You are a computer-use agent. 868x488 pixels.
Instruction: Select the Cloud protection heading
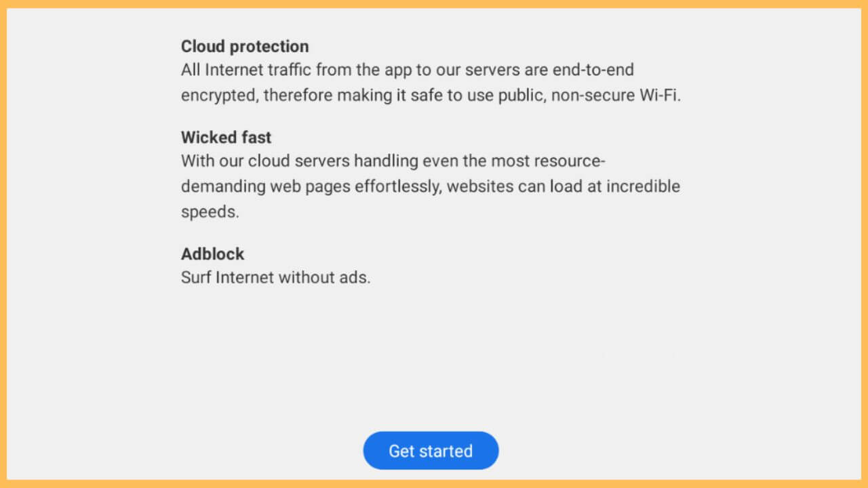tap(244, 46)
